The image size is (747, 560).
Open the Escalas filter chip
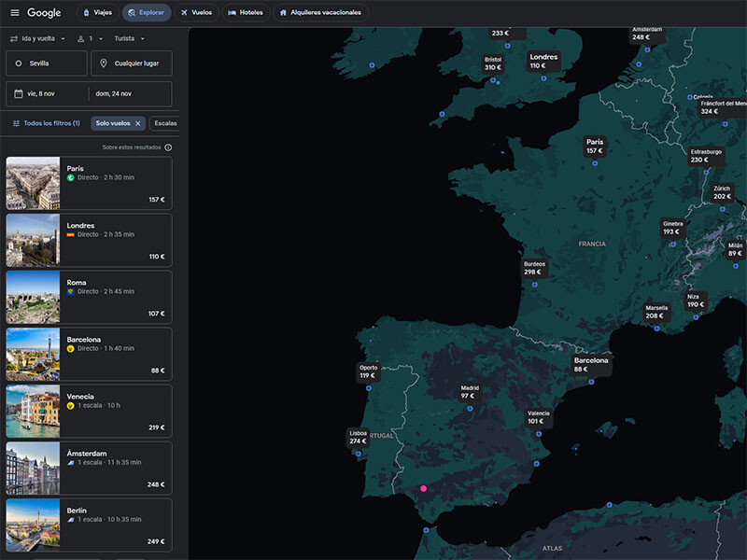[x=165, y=123]
